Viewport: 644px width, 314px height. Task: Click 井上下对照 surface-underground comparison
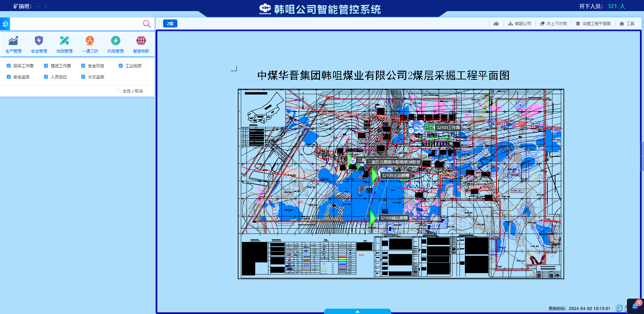click(553, 23)
